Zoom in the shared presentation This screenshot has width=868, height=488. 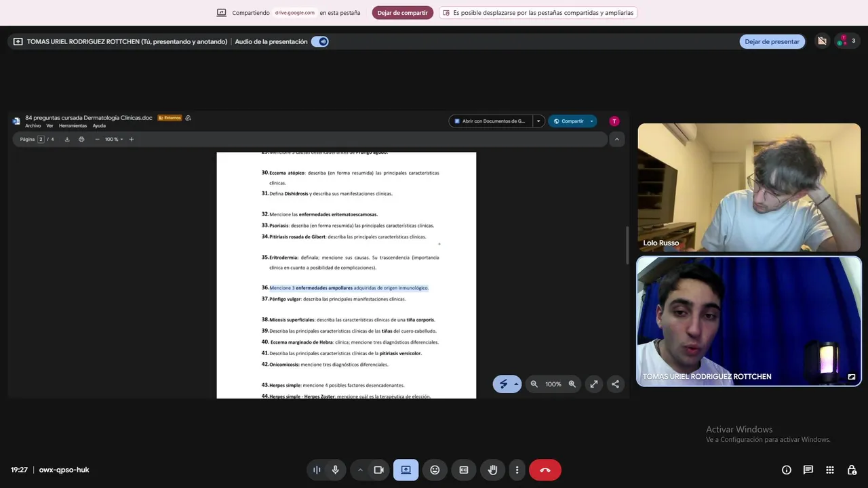point(572,384)
